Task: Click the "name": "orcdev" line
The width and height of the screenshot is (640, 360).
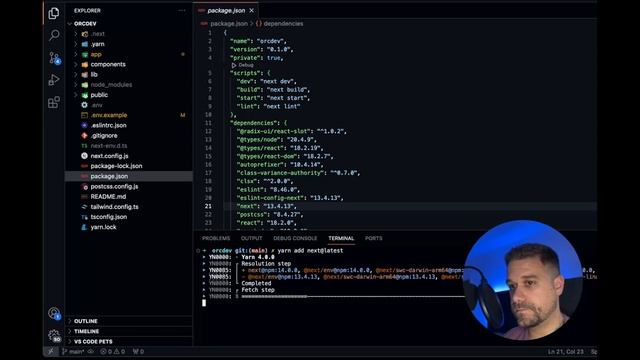Action: point(258,41)
